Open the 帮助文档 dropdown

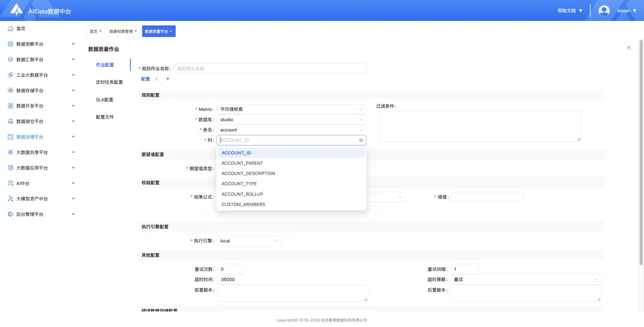click(570, 11)
